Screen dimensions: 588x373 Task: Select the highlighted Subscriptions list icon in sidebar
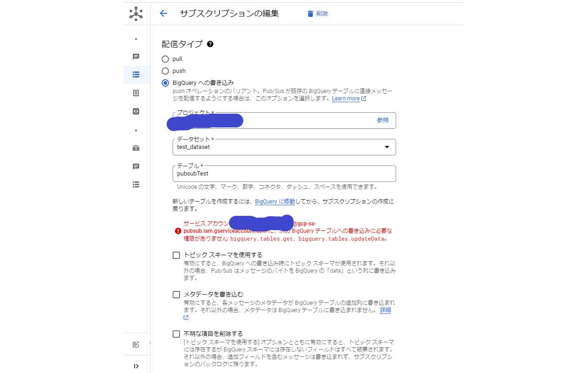[x=136, y=74]
